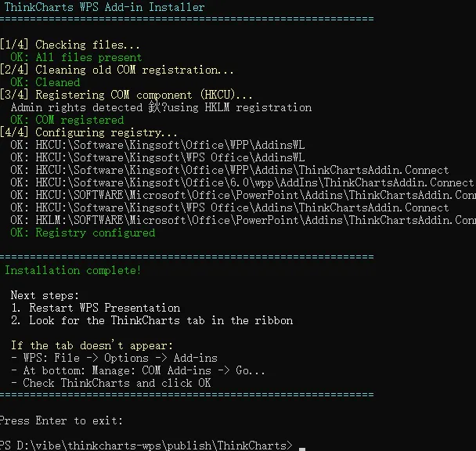Click the 'OK: Registry configured' line
The height and width of the screenshot is (451, 476).
pyautogui.click(x=82, y=233)
